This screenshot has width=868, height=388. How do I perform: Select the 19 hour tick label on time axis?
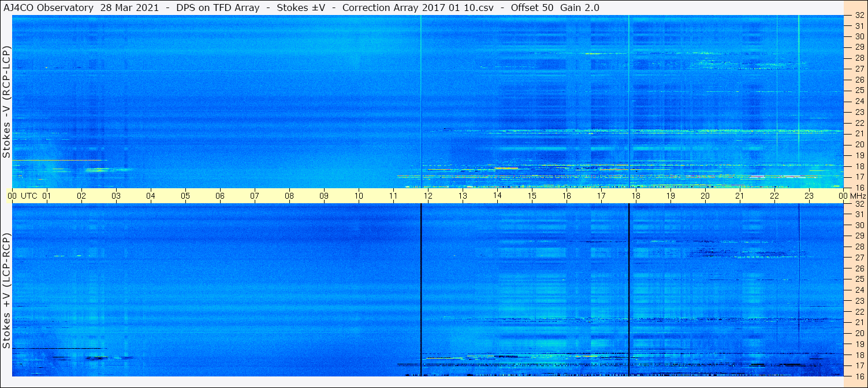[670, 196]
